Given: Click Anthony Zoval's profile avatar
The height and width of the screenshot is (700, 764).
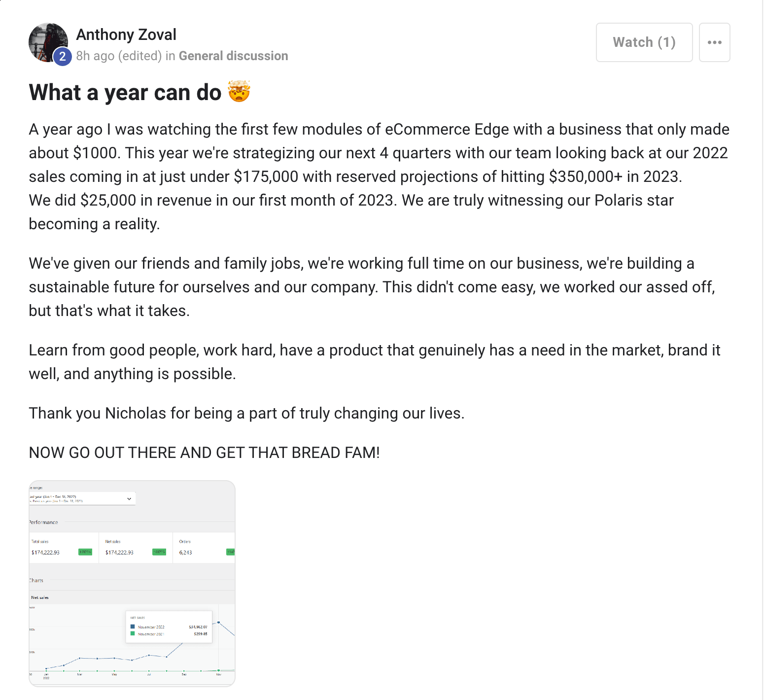Looking at the screenshot, I should pyautogui.click(x=48, y=42).
